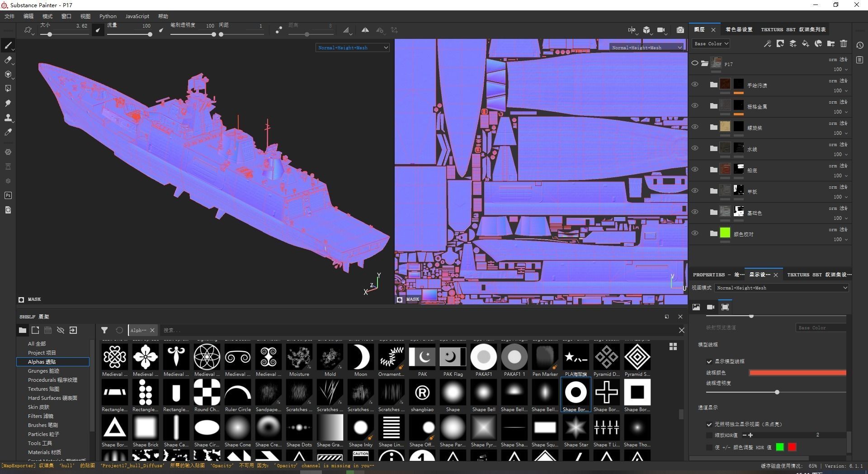
Task: Select the Paint brush tool
Action: coord(8,45)
